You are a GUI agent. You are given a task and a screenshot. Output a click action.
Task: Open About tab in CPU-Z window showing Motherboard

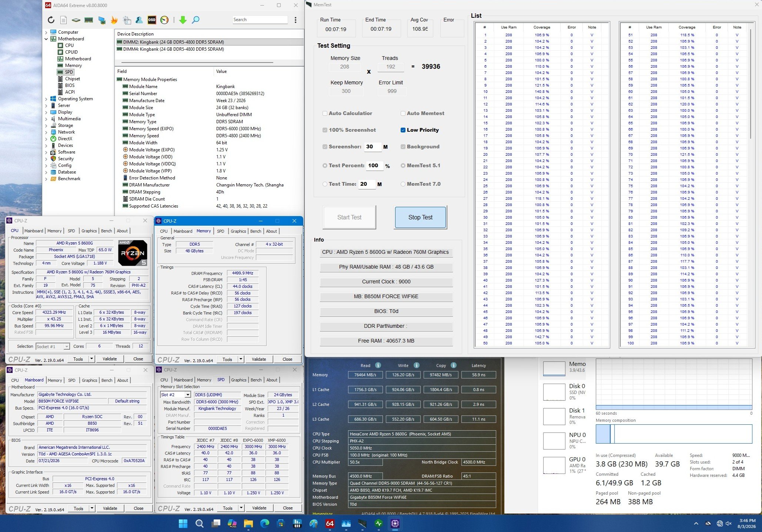(123, 380)
